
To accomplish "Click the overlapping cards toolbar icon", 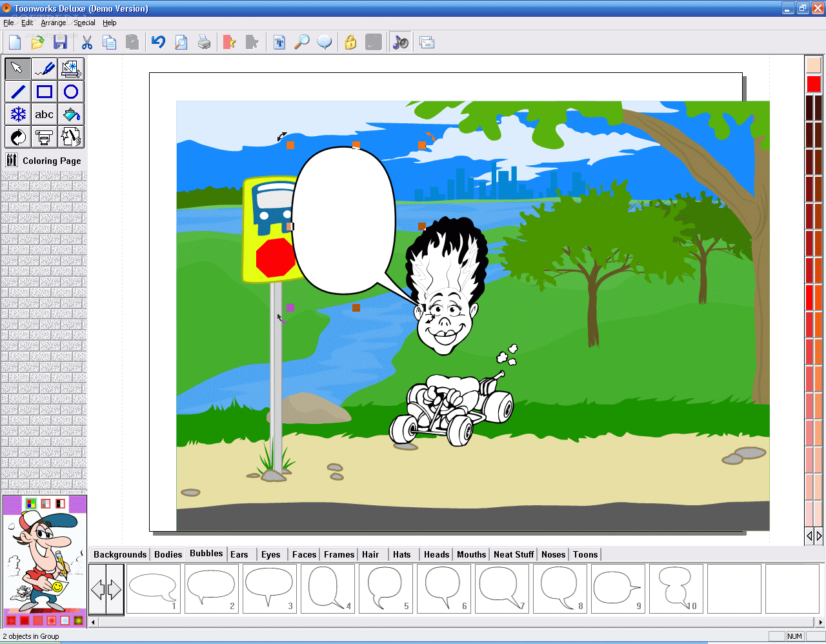I will (x=427, y=43).
